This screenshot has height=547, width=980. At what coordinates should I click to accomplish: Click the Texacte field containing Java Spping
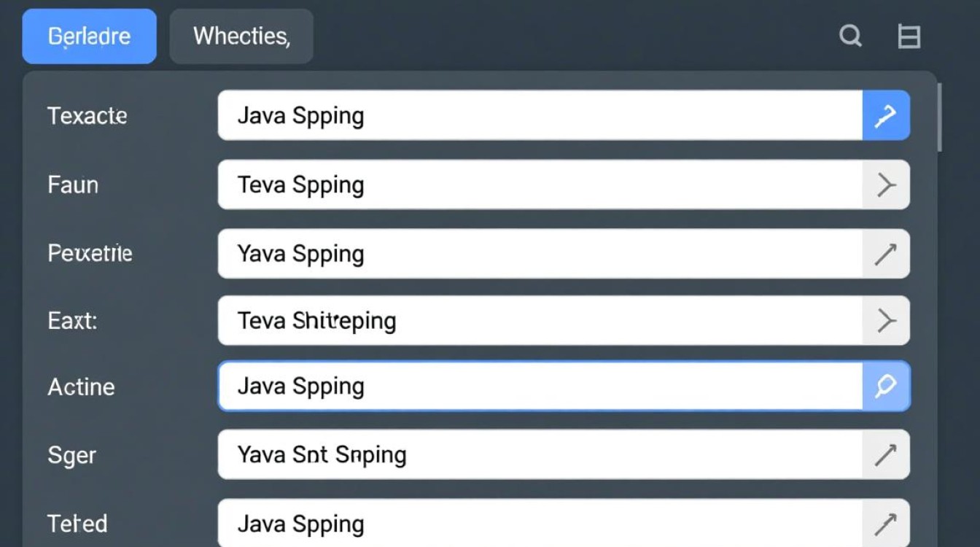click(x=540, y=115)
